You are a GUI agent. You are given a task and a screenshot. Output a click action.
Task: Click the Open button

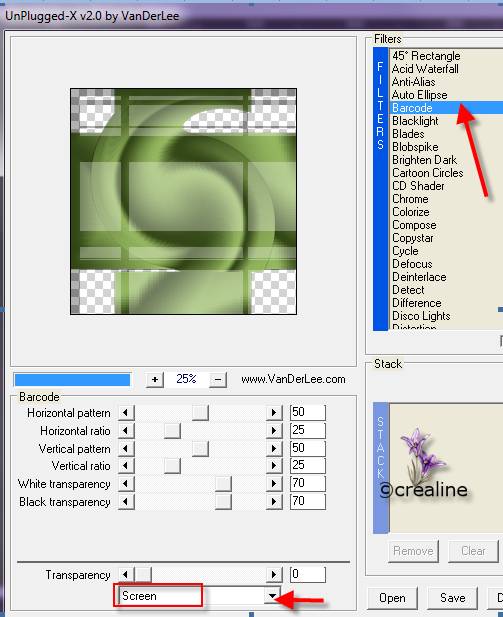(x=392, y=598)
